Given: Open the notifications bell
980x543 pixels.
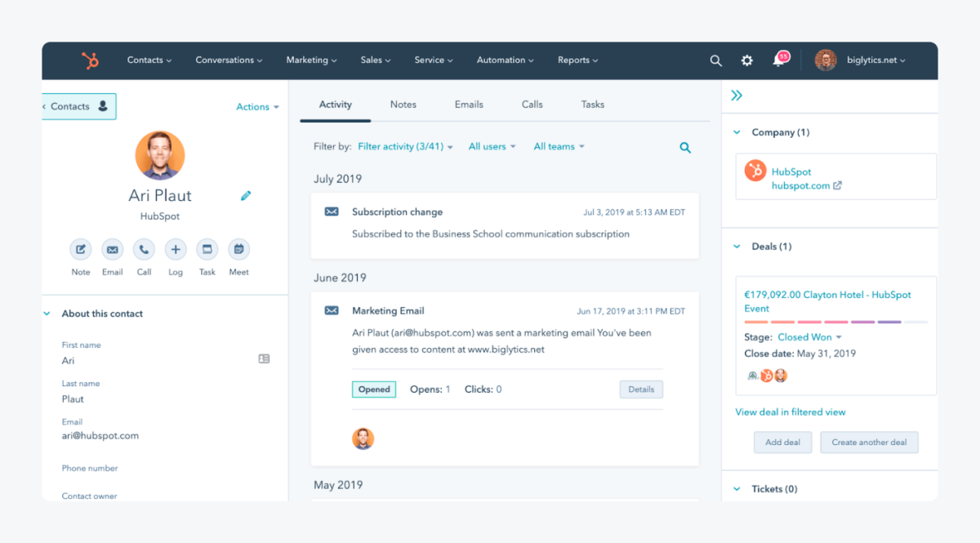Looking at the screenshot, I should 777,60.
